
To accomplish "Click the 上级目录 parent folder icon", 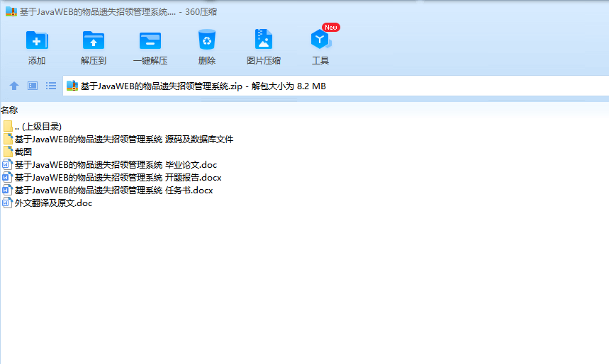I will coord(8,126).
